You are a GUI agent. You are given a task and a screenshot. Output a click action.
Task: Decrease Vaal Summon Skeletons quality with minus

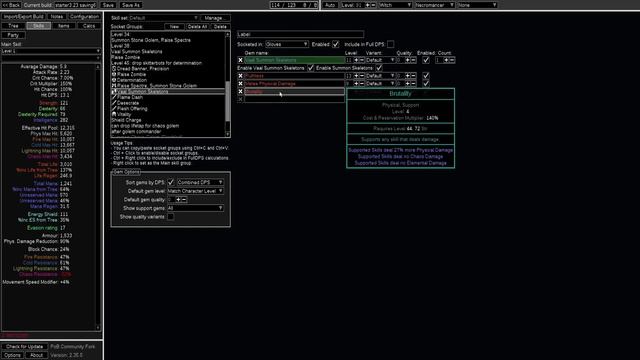[x=413, y=60]
